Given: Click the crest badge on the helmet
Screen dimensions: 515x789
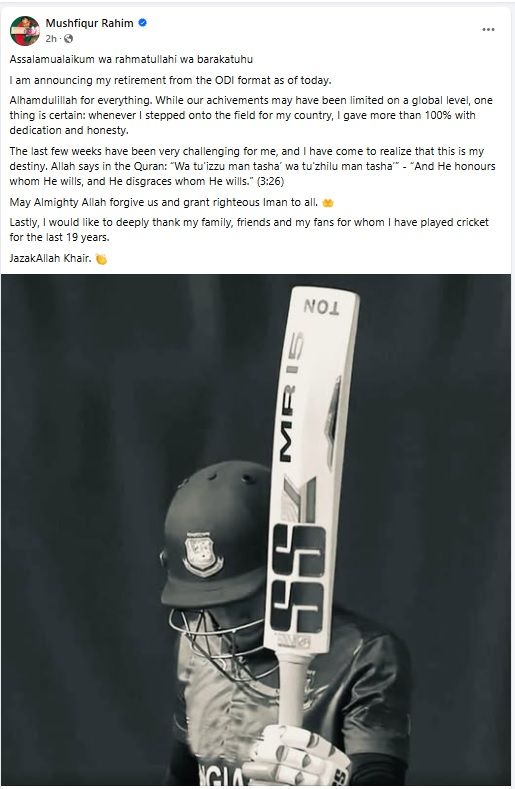Looking at the screenshot, I should click(202, 554).
